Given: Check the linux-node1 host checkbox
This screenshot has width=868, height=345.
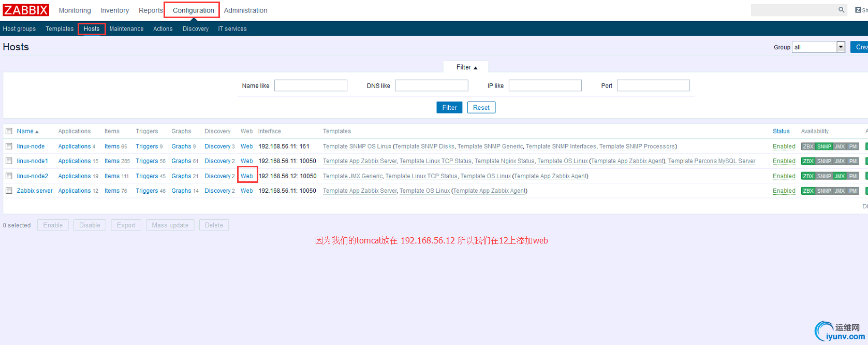Looking at the screenshot, I should click(9, 161).
